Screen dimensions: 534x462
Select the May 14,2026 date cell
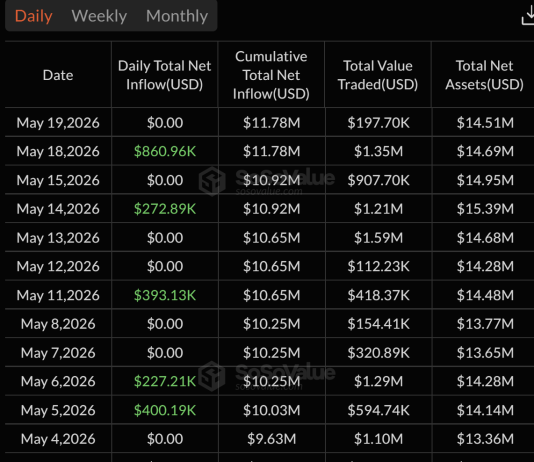click(58, 209)
